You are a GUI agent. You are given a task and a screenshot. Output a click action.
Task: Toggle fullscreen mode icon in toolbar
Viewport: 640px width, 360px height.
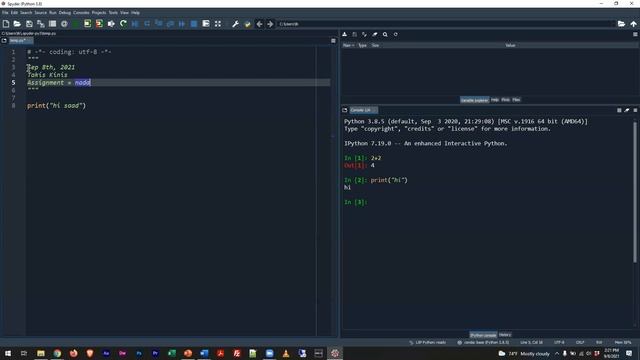(x=218, y=24)
